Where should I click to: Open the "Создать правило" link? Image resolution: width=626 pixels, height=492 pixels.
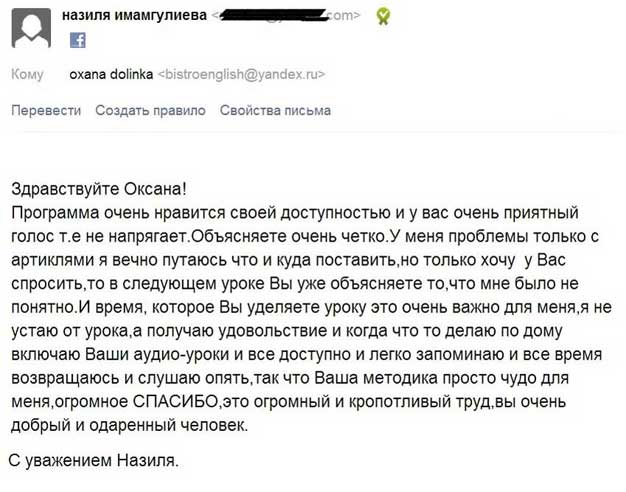pyautogui.click(x=151, y=110)
